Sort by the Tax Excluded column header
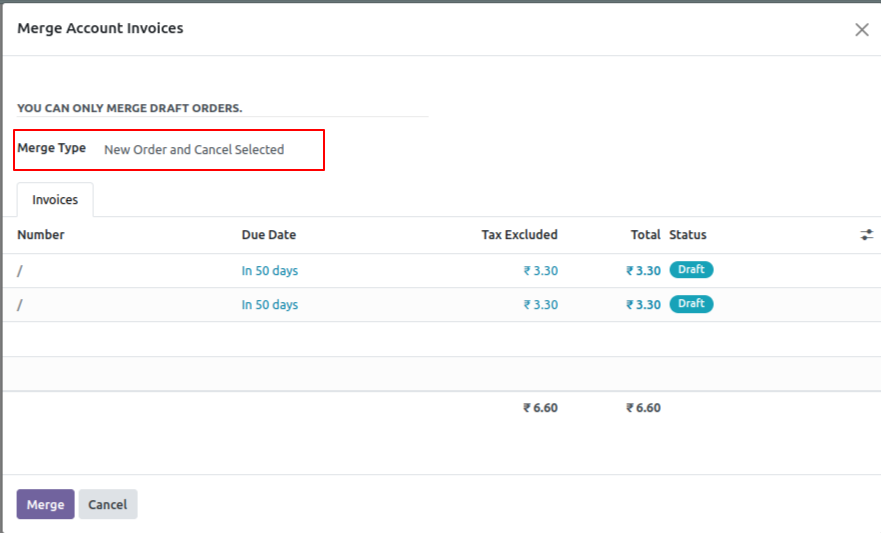This screenshot has width=881, height=533. click(x=519, y=235)
